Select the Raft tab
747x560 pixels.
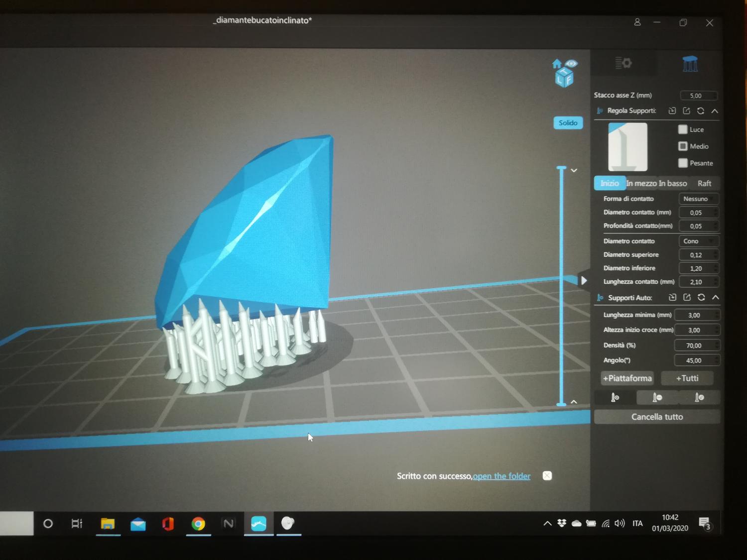704,184
